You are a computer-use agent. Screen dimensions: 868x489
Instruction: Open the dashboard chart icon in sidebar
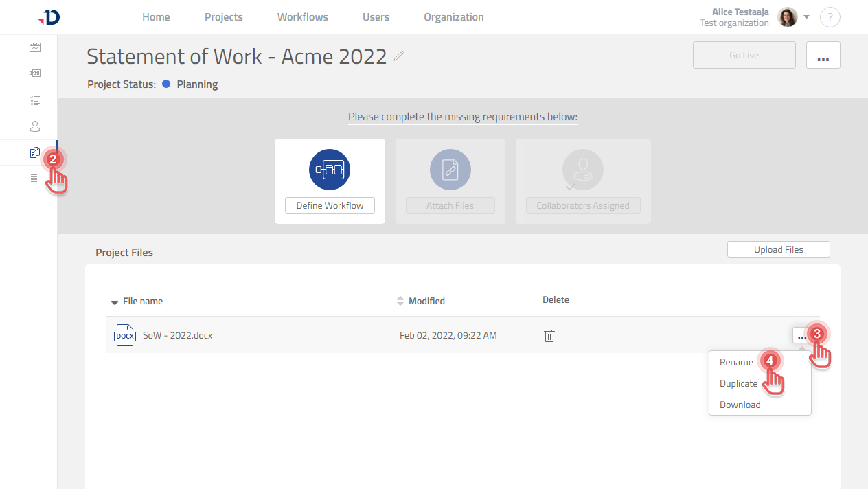pyautogui.click(x=35, y=47)
